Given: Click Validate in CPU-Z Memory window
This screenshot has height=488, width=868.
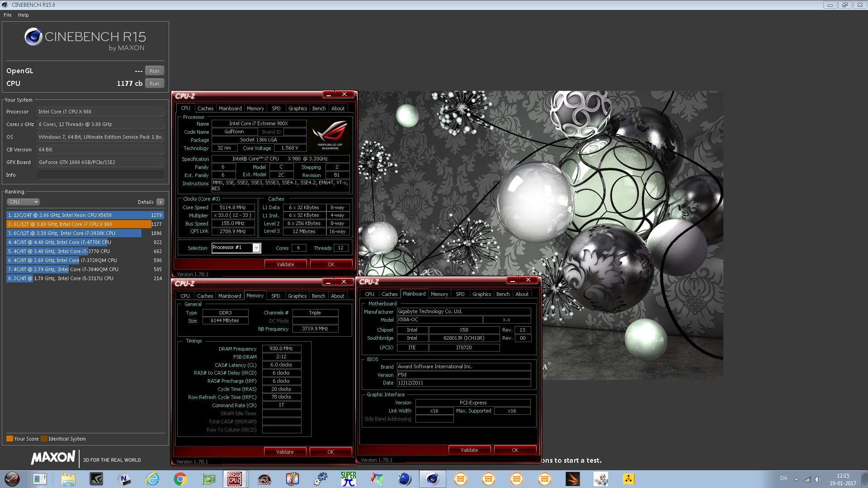Looking at the screenshot, I should pyautogui.click(x=285, y=452).
